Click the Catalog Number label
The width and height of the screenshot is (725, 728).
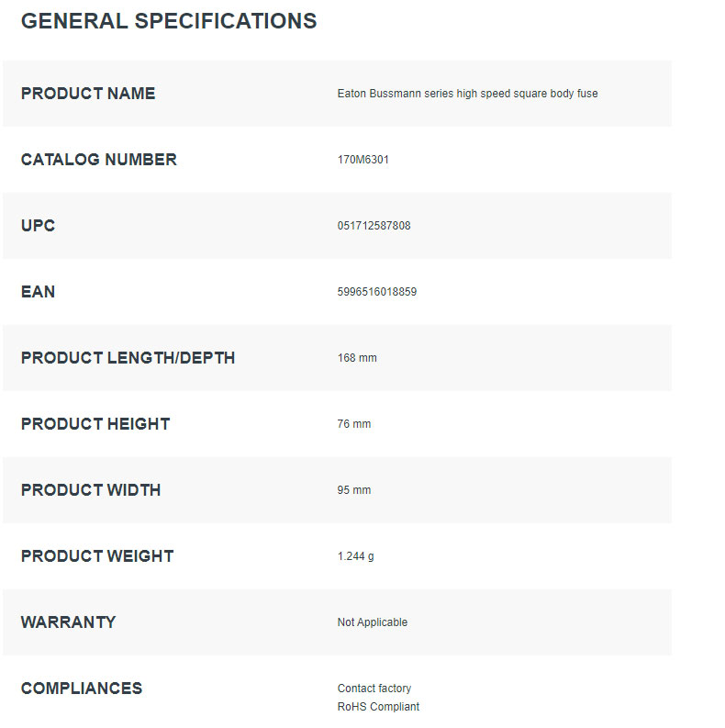tap(99, 160)
